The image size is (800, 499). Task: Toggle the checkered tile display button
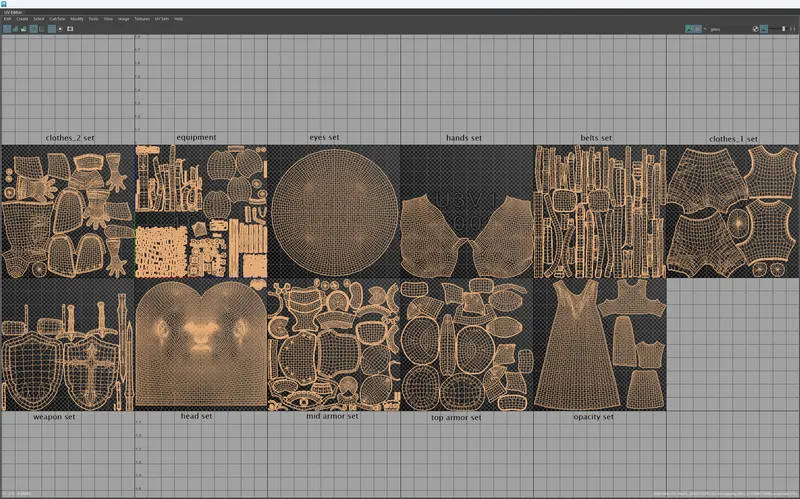pos(698,29)
